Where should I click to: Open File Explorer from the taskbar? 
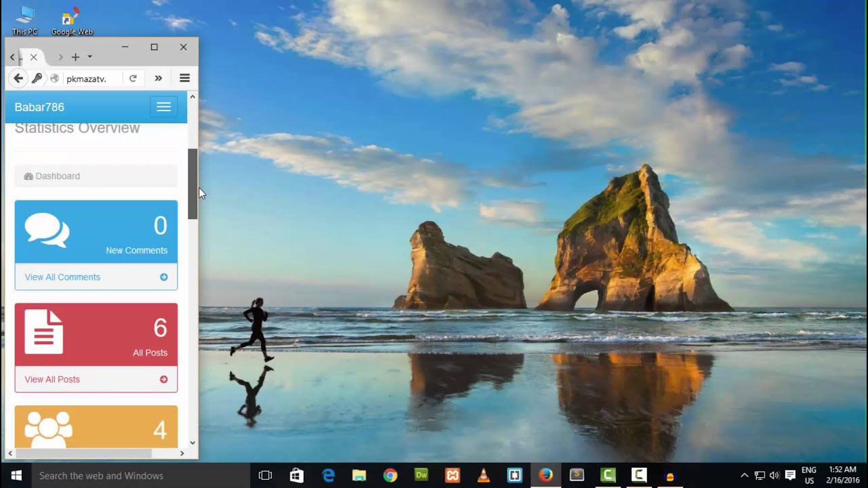point(359,476)
